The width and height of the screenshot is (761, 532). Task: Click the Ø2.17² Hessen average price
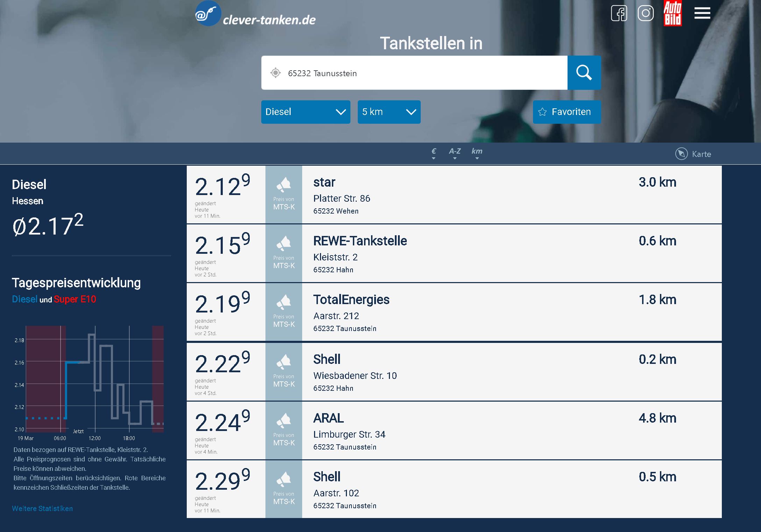(x=48, y=225)
